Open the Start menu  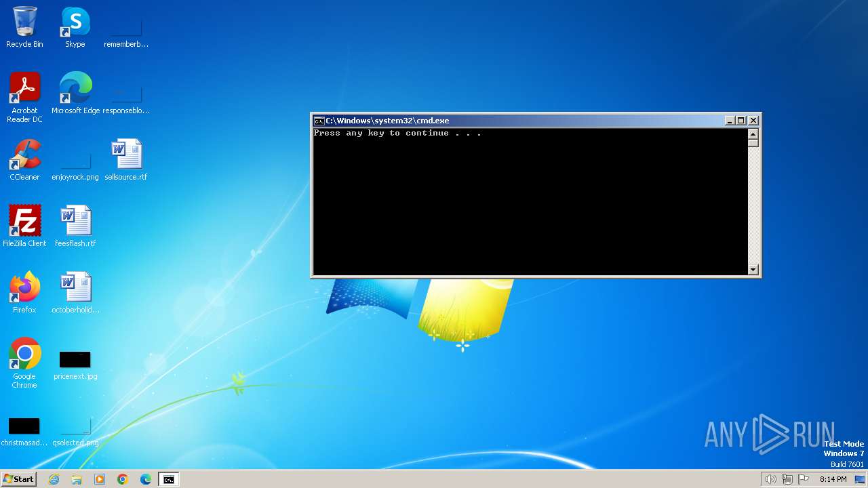[x=18, y=479]
